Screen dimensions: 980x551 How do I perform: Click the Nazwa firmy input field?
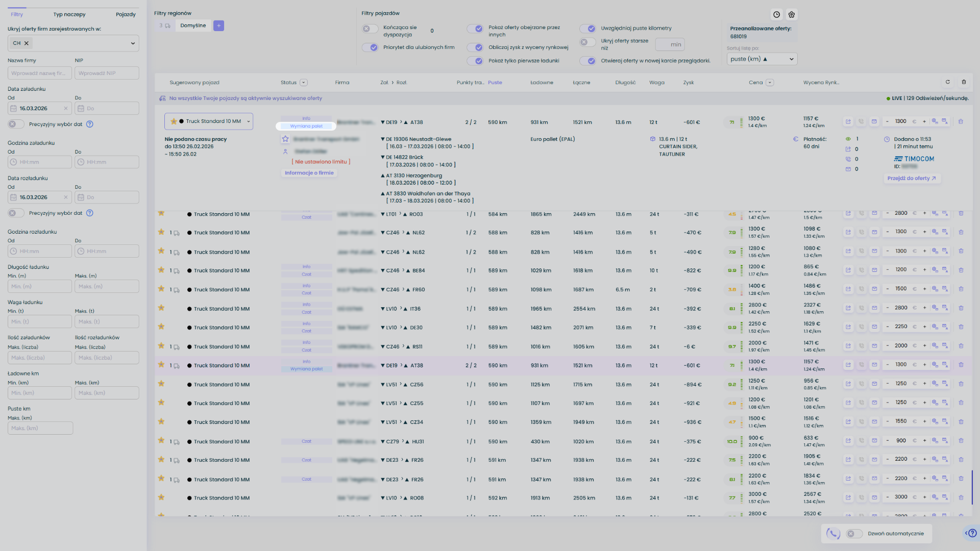39,73
